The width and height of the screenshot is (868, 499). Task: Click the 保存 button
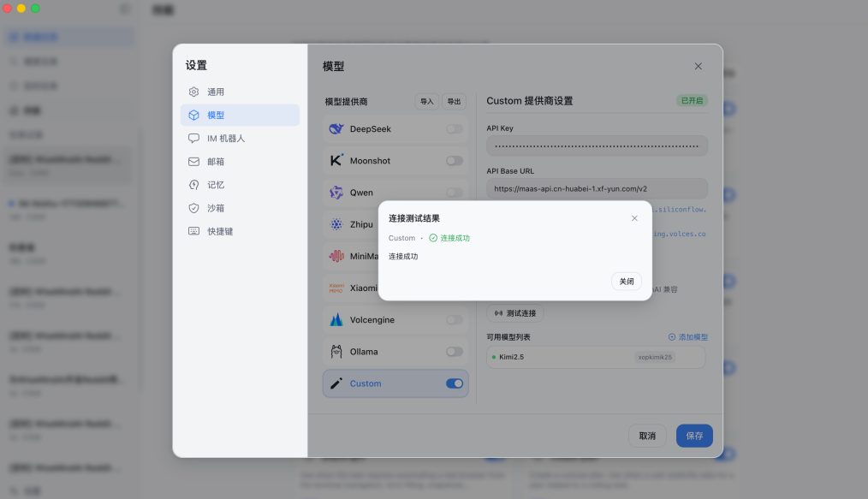coord(694,436)
